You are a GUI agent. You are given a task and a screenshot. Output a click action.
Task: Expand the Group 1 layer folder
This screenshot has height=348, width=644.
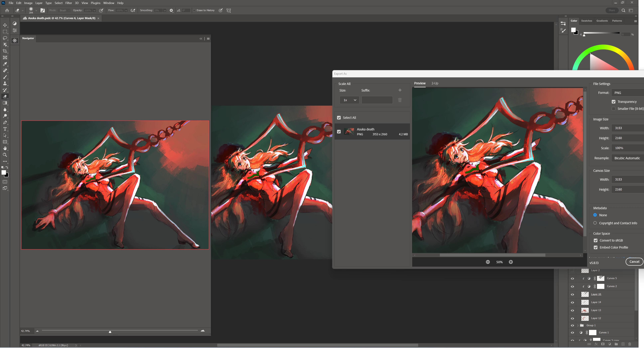pyautogui.click(x=578, y=325)
